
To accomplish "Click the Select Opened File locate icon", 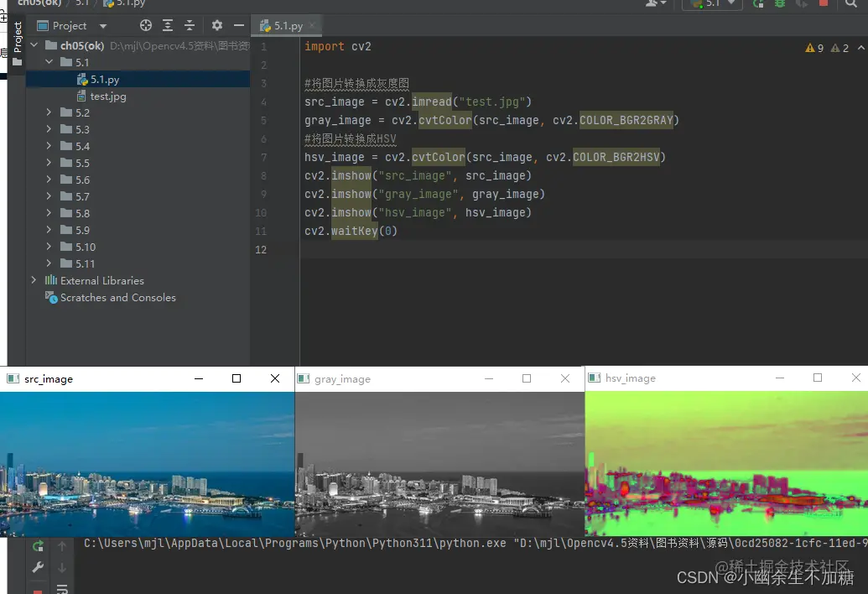I will (146, 25).
